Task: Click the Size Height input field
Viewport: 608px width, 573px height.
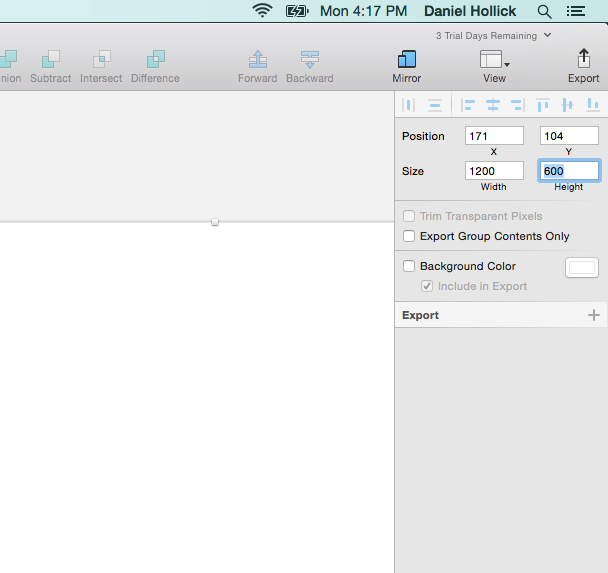Action: point(569,171)
